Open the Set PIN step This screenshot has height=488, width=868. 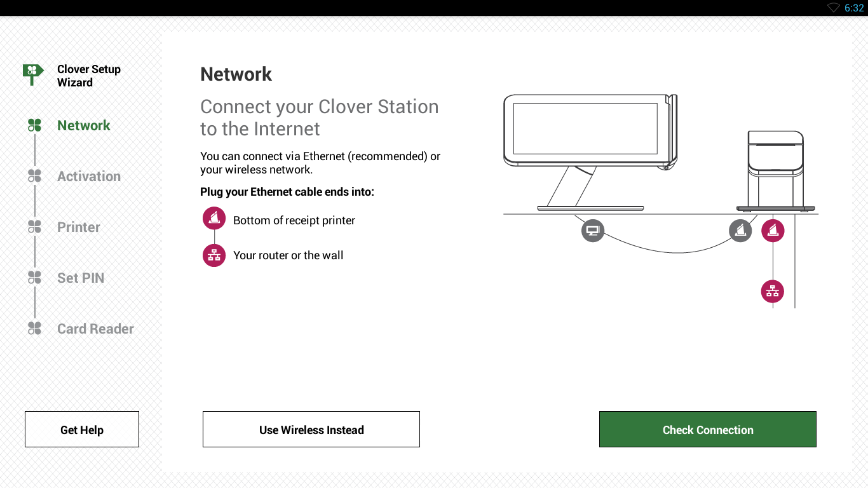81,278
